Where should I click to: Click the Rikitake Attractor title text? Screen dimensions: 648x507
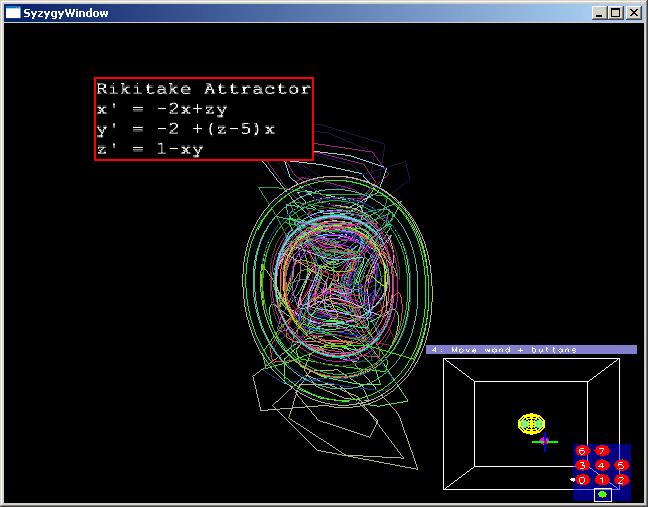pyautogui.click(x=204, y=89)
